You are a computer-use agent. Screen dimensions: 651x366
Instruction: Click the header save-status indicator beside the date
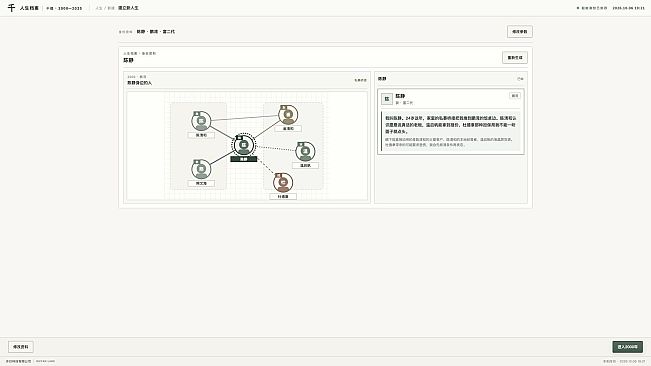click(x=592, y=8)
